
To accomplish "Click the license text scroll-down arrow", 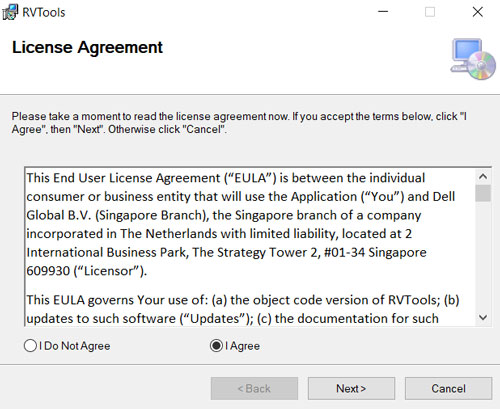I will pos(483,317).
